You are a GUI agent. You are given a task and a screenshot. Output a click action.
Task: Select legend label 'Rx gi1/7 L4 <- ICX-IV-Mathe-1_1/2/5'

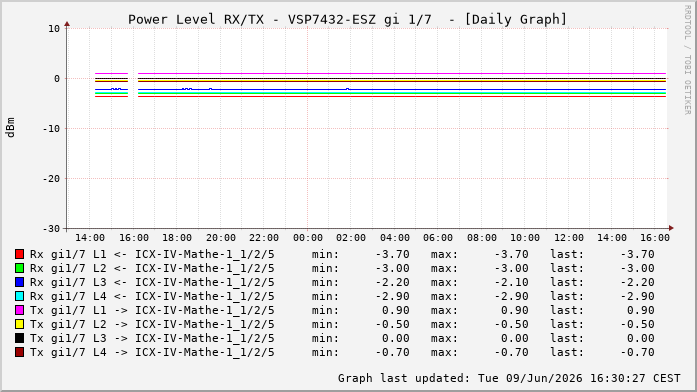(152, 296)
